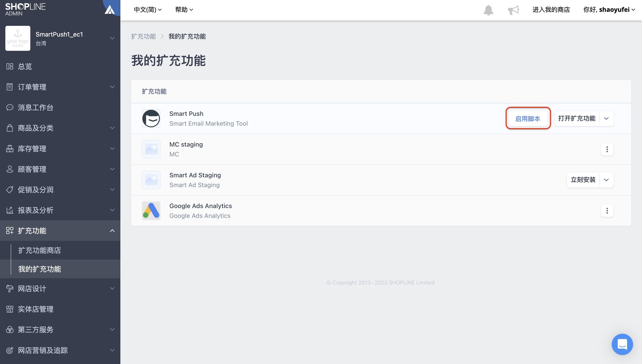Click the Google Ads Analytics logo
This screenshot has height=364, width=642.
point(151,211)
